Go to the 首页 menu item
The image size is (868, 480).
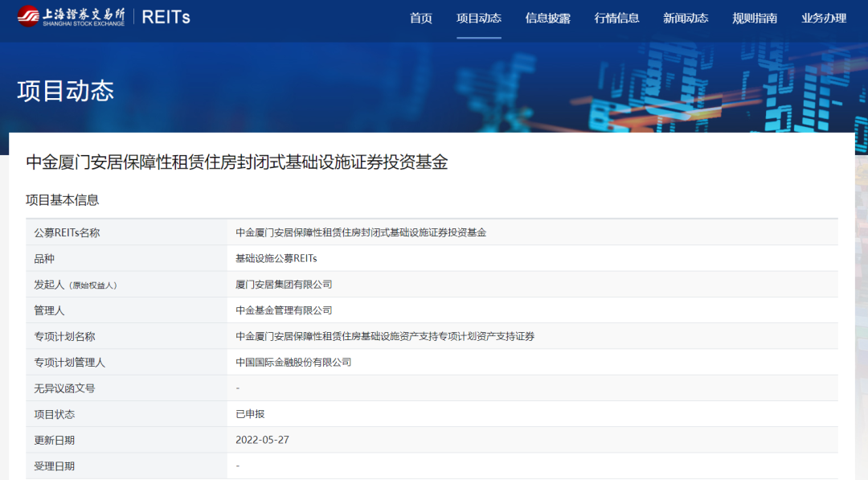(x=420, y=18)
